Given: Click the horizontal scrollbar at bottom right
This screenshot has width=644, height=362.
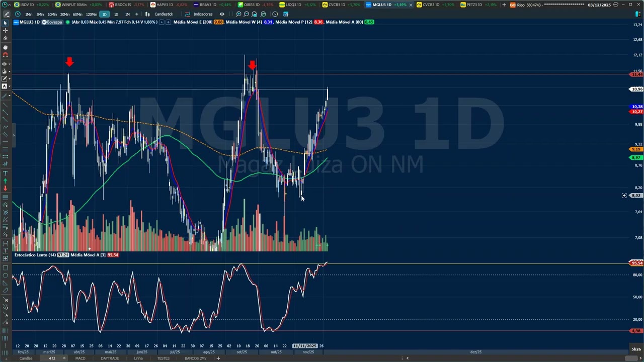Looking at the screenshot, I should [631, 358].
